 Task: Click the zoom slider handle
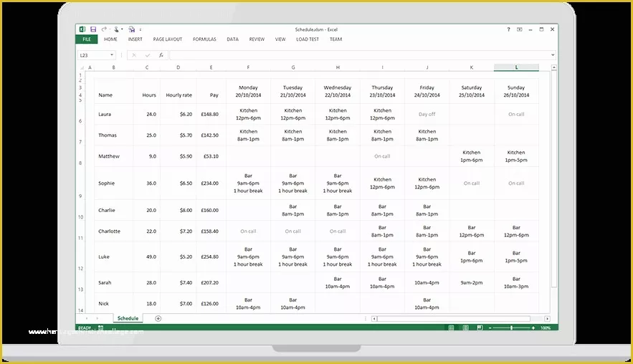tap(511, 328)
